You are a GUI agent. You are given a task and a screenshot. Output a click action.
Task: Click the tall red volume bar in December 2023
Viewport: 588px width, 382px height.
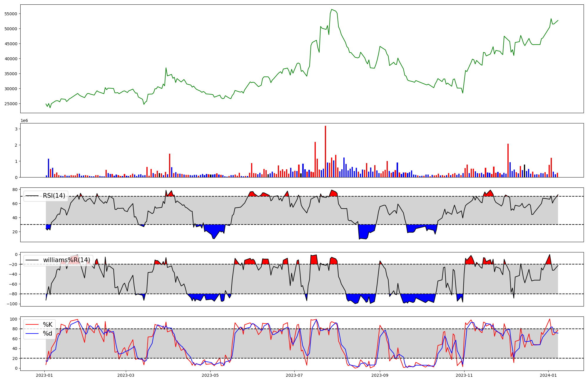pyautogui.click(x=508, y=160)
